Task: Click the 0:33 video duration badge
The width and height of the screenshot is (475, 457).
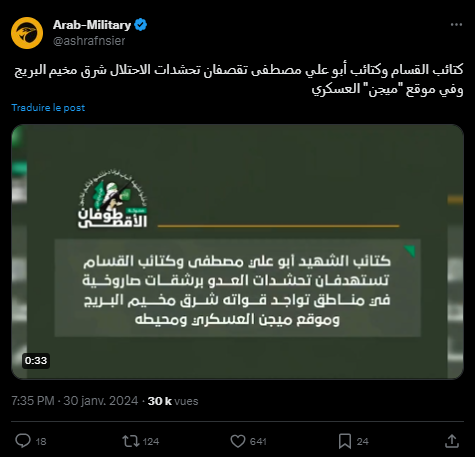Action: [36, 361]
